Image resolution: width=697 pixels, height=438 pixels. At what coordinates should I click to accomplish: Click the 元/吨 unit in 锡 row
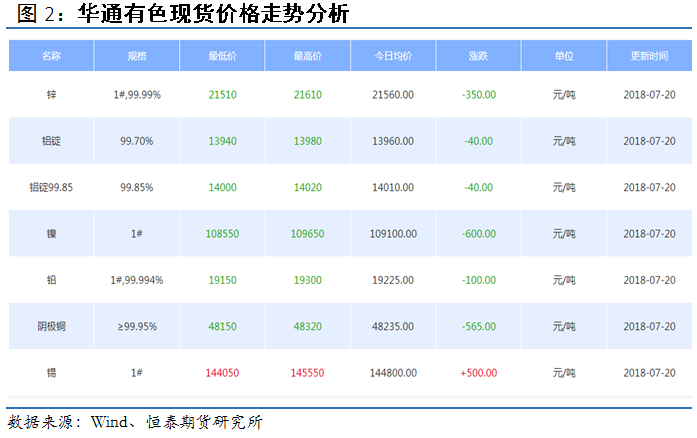pyautogui.click(x=564, y=373)
